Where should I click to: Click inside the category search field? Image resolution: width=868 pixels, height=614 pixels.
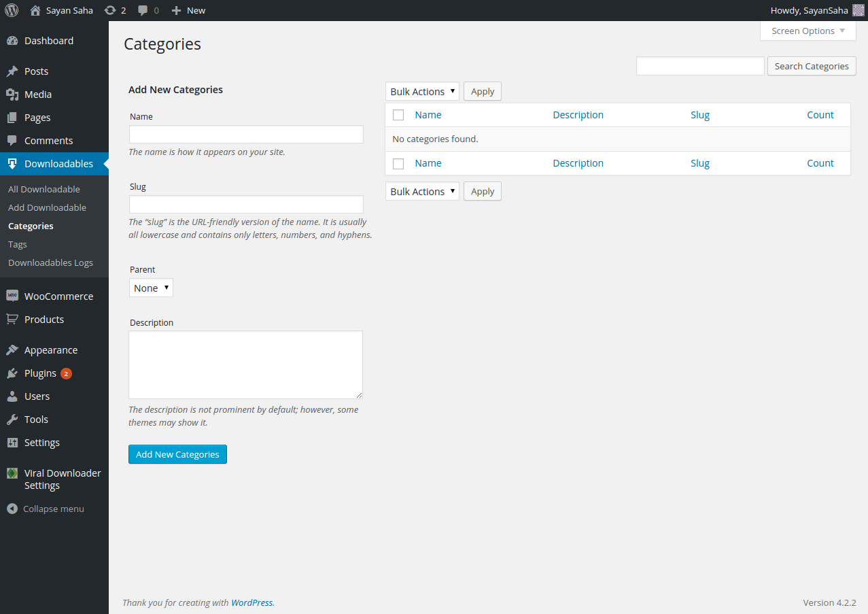[699, 66]
